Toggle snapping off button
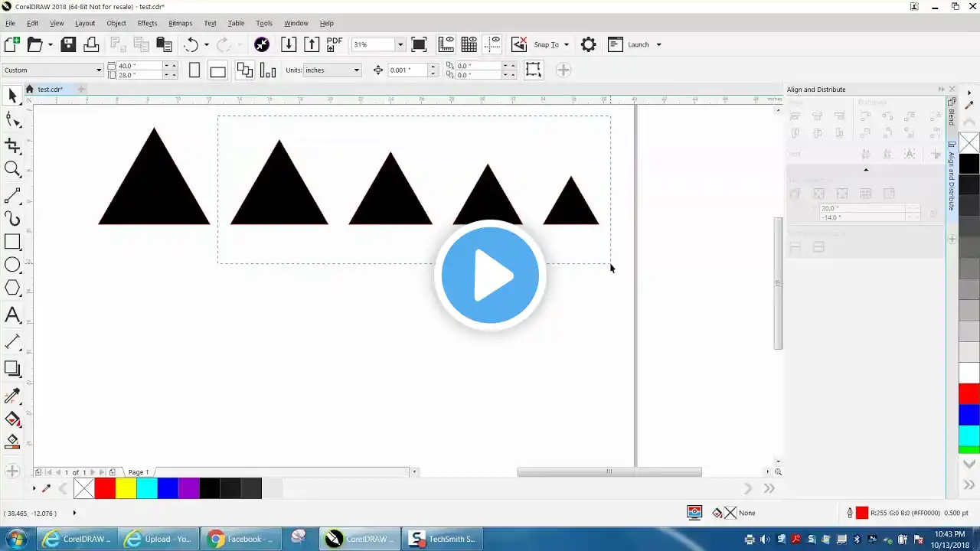 (518, 44)
